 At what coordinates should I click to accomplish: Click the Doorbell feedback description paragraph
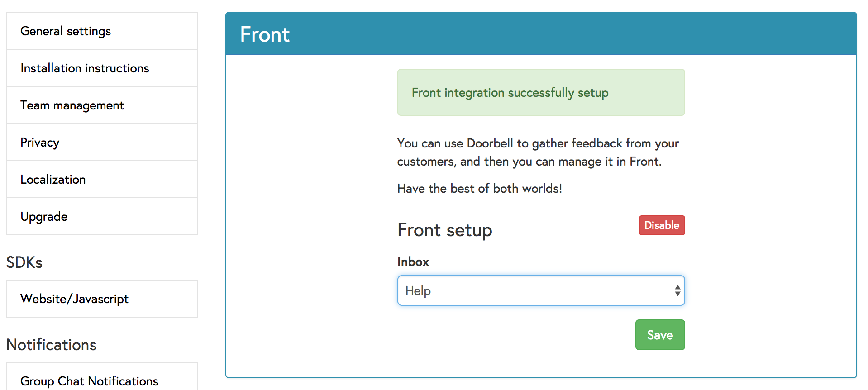coord(538,152)
